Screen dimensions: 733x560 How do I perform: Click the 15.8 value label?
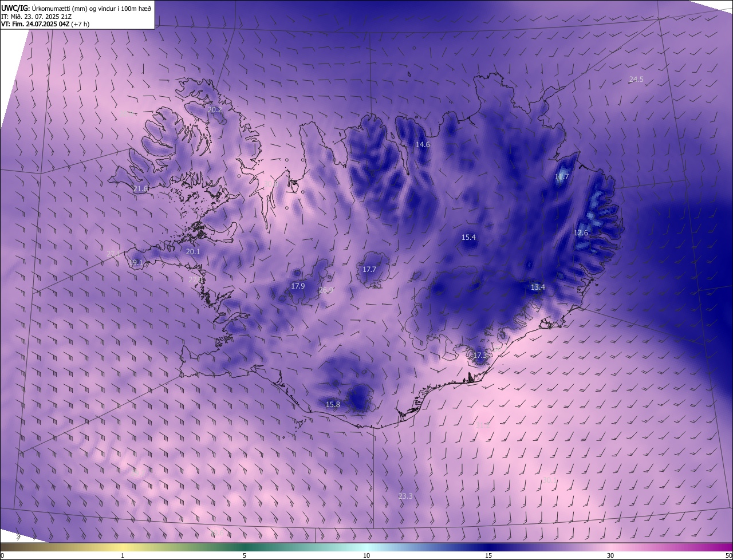[333, 405]
